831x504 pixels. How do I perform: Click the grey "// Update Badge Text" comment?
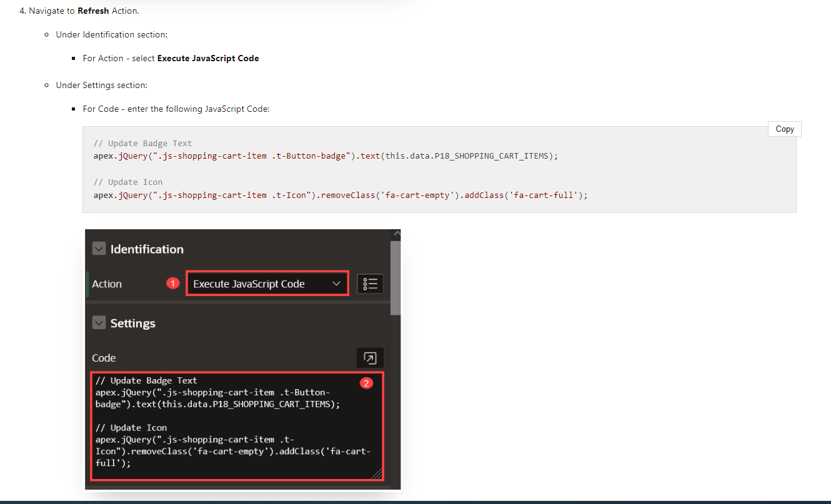(142, 143)
